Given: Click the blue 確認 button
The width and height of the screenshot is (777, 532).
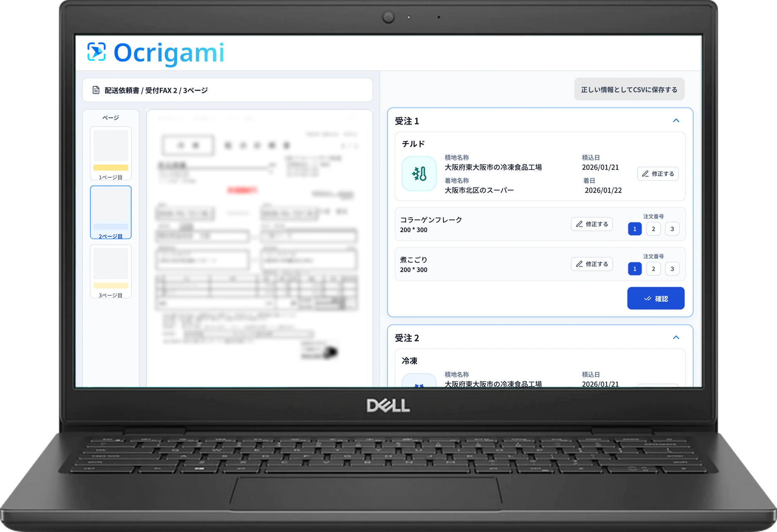Looking at the screenshot, I should (x=656, y=298).
